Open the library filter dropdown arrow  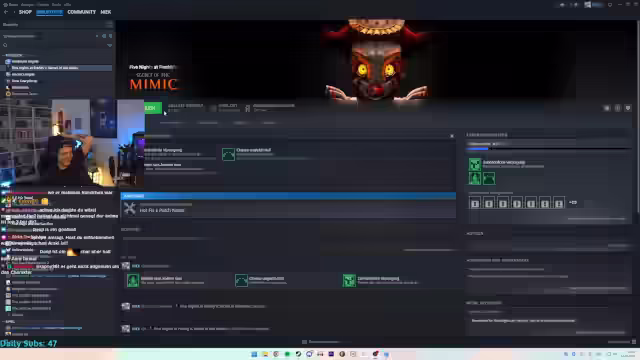coord(109,45)
